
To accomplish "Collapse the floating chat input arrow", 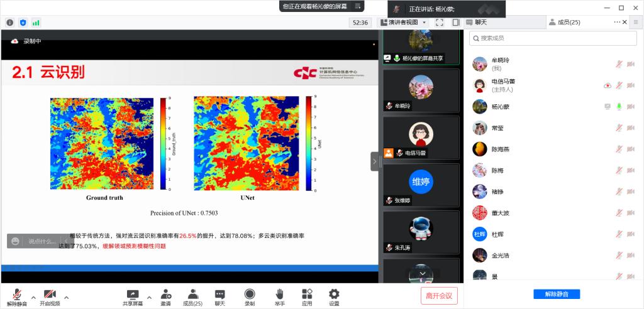I will coord(66,241).
